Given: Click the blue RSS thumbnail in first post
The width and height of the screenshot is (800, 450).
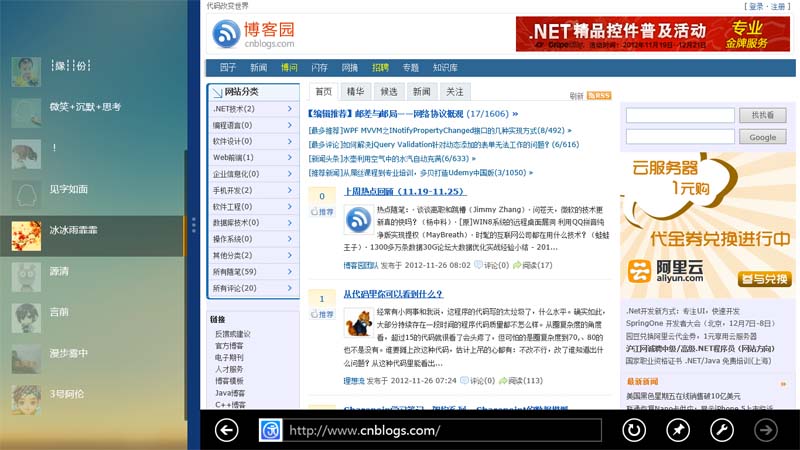Looking at the screenshot, I should (358, 219).
